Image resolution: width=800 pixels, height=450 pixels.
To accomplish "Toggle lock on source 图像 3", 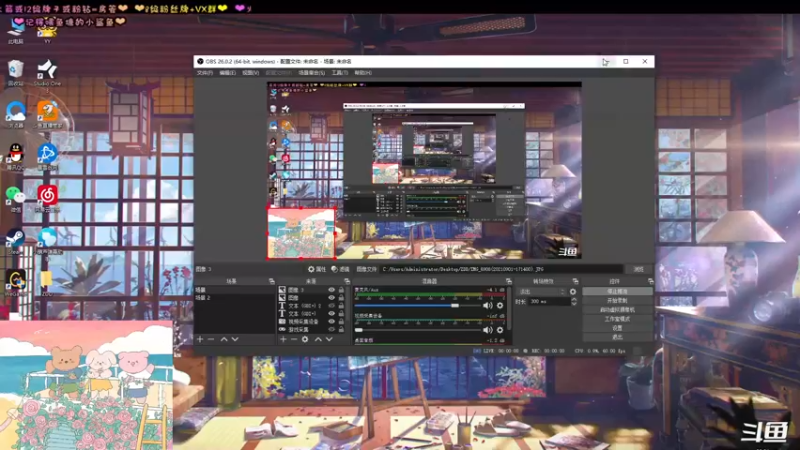I will point(341,290).
